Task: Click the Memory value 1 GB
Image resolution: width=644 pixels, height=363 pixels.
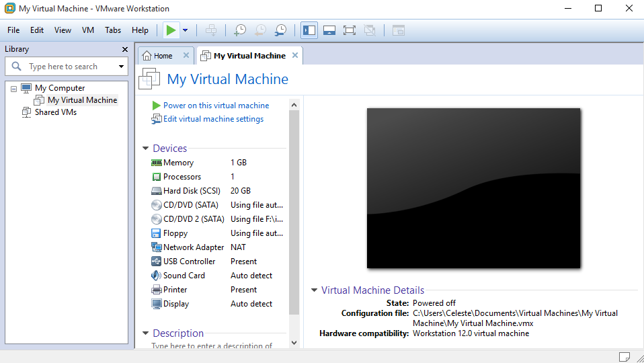Action: click(x=239, y=163)
